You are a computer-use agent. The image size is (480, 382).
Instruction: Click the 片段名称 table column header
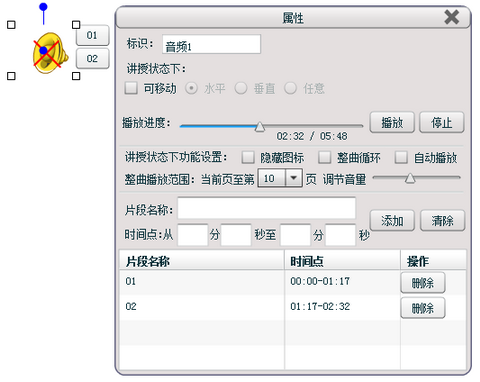pyautogui.click(x=202, y=261)
